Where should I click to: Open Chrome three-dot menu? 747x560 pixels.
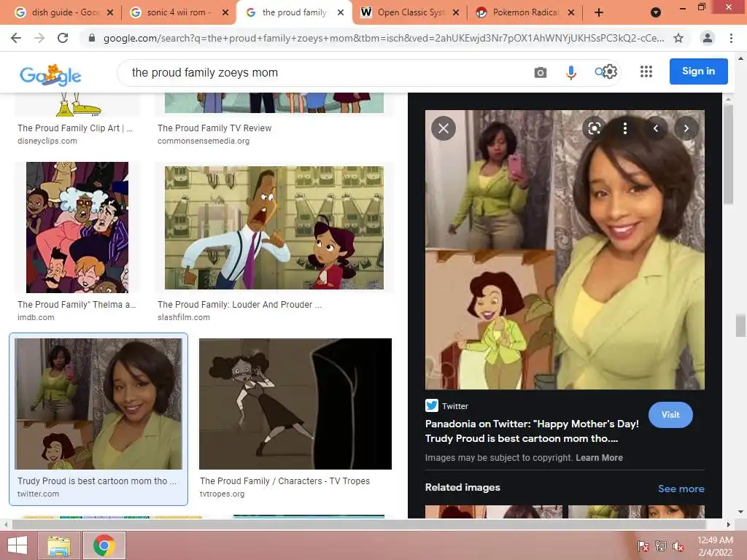point(731,38)
